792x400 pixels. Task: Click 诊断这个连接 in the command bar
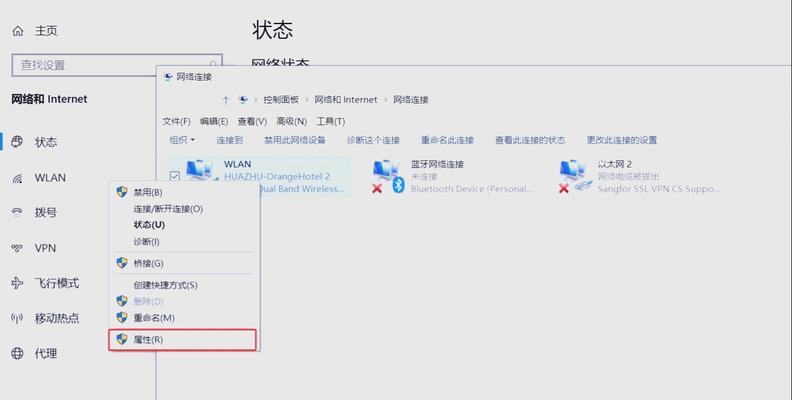click(373, 140)
